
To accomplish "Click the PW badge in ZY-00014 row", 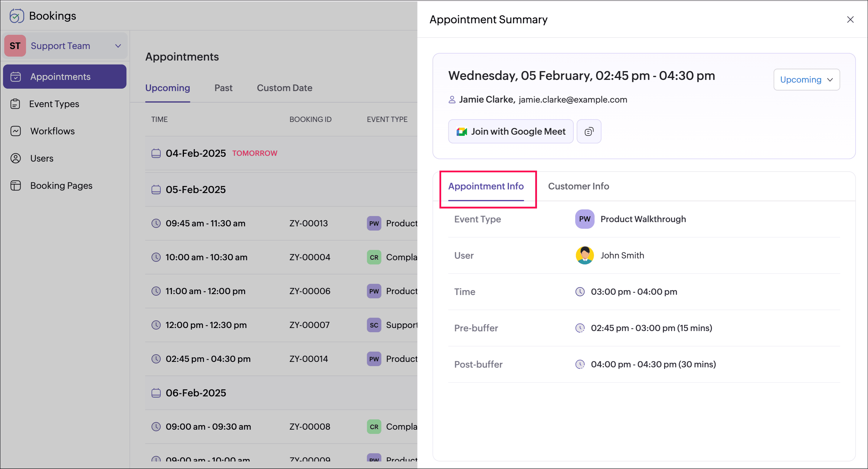I will click(374, 359).
